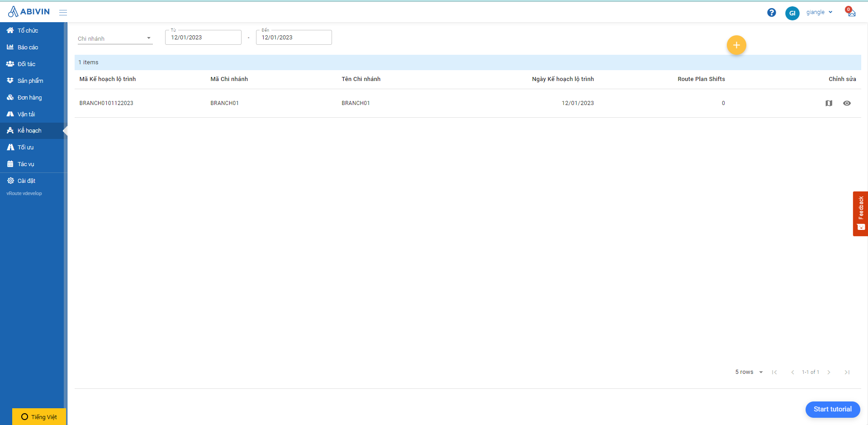The image size is (868, 425).
Task: Open Báo cáo menu
Action: [x=32, y=47]
